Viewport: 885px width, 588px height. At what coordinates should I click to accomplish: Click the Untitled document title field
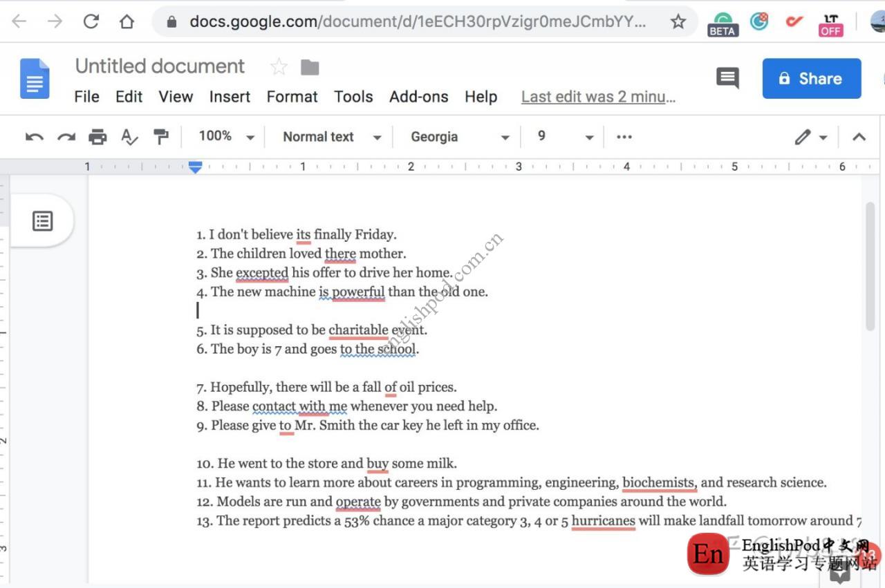(x=160, y=66)
